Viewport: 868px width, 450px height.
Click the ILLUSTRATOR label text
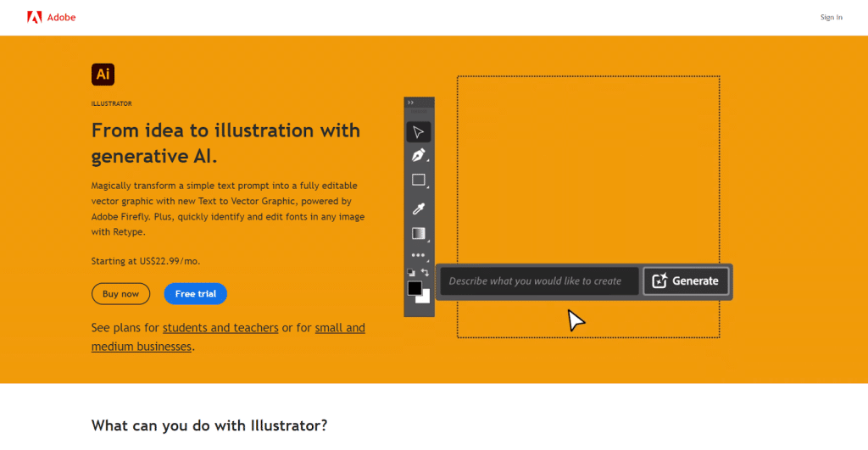click(x=111, y=103)
